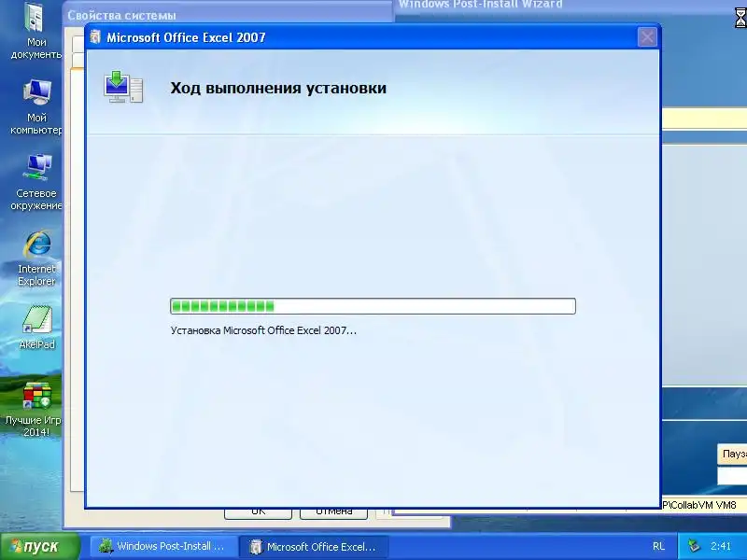Screen dimensions: 747x560
Task: Open the Пуск start menu
Action: (40, 546)
